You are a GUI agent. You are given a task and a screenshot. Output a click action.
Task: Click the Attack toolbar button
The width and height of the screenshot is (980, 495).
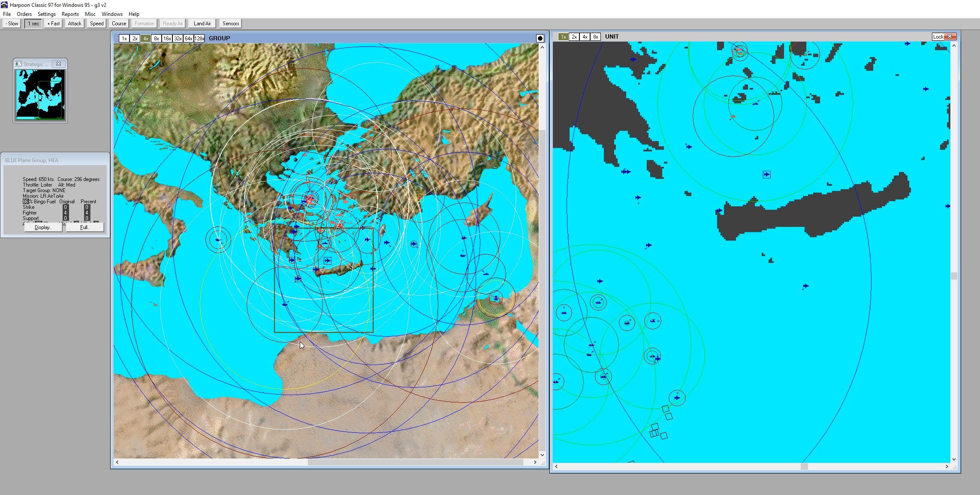coord(74,24)
